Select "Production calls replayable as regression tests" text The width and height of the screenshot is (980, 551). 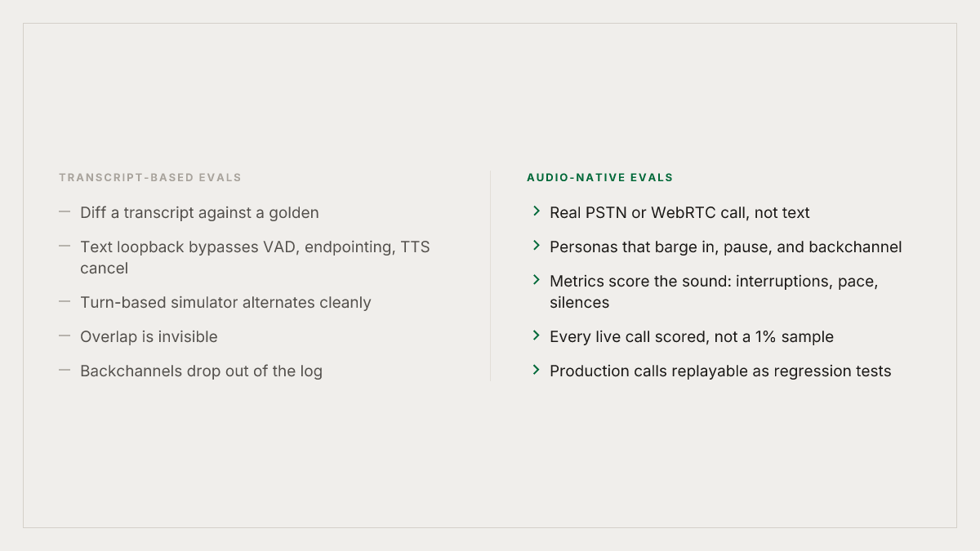720,371
